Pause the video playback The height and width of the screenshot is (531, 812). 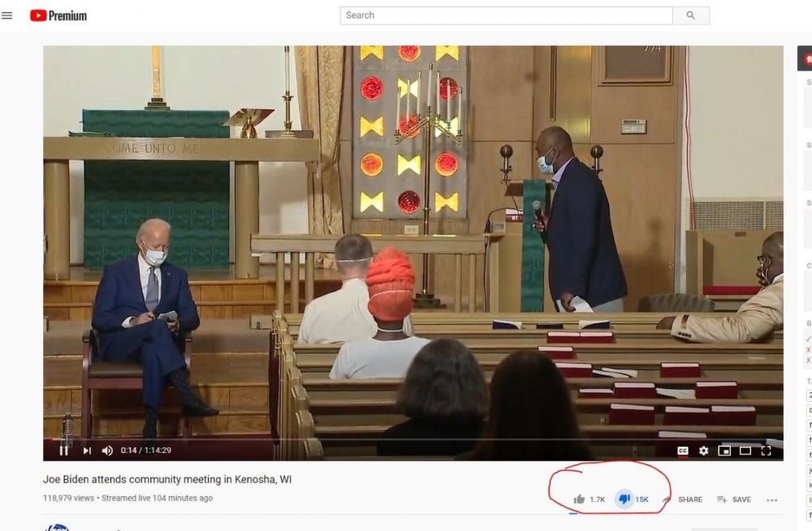coord(63,451)
